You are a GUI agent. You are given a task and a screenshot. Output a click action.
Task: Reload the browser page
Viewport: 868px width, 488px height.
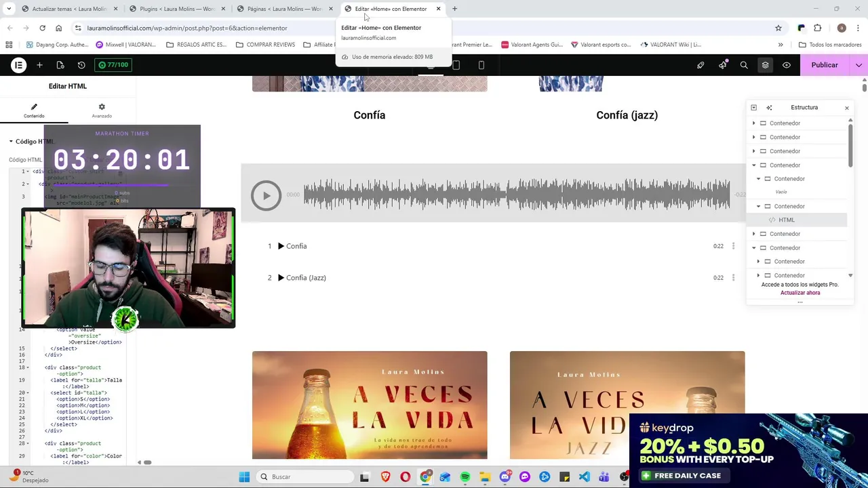point(42,28)
